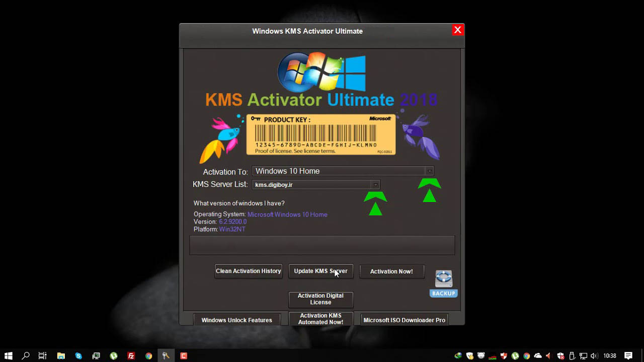
Task: Click the red-white shield tray icon
Action: [x=504, y=355]
